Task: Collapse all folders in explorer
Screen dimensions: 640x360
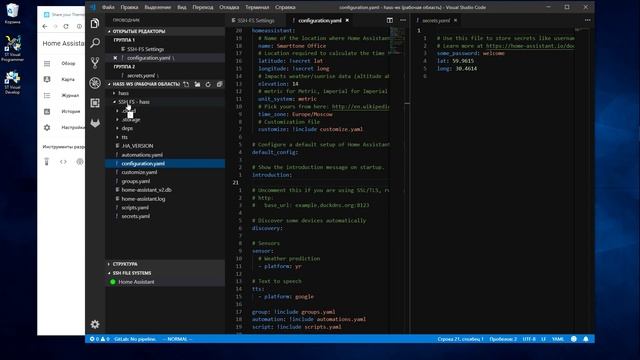Action: tap(219, 84)
